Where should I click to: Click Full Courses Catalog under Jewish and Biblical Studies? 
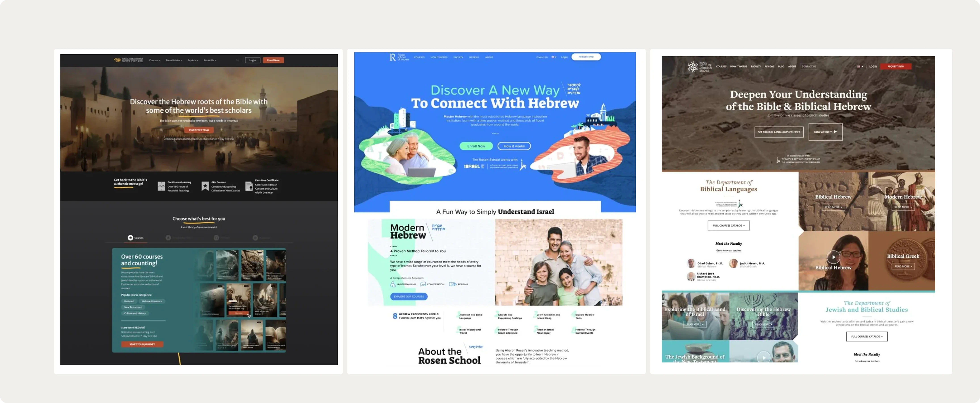point(867,336)
